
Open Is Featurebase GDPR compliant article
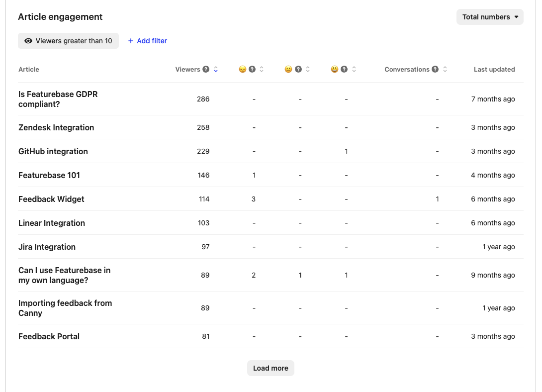[x=58, y=99]
